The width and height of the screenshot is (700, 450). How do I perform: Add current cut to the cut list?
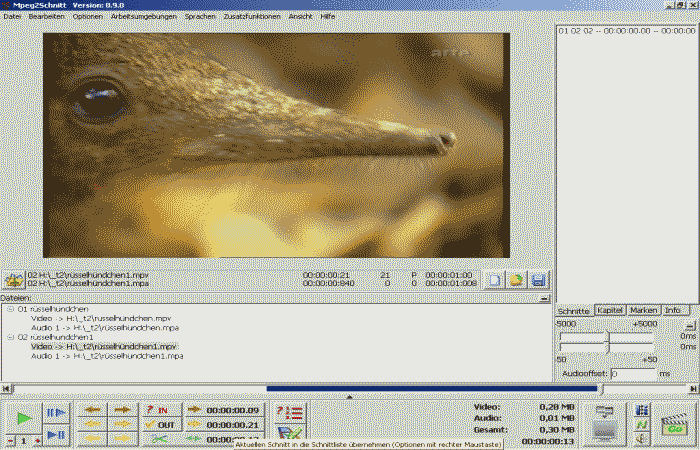(x=289, y=433)
